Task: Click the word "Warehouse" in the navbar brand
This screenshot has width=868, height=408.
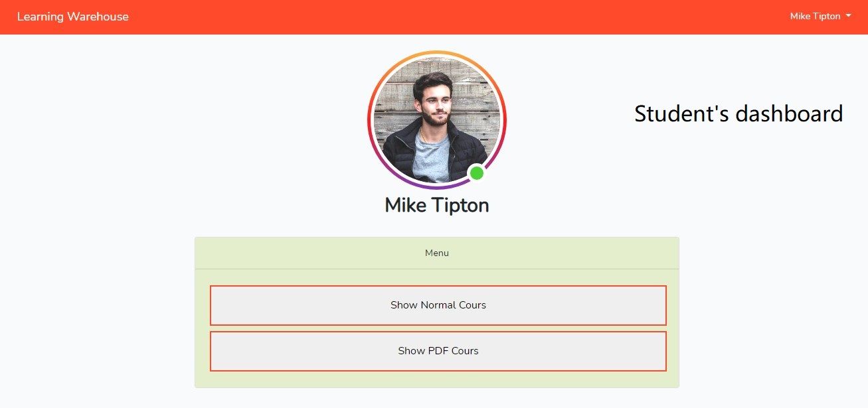Action: [98, 17]
